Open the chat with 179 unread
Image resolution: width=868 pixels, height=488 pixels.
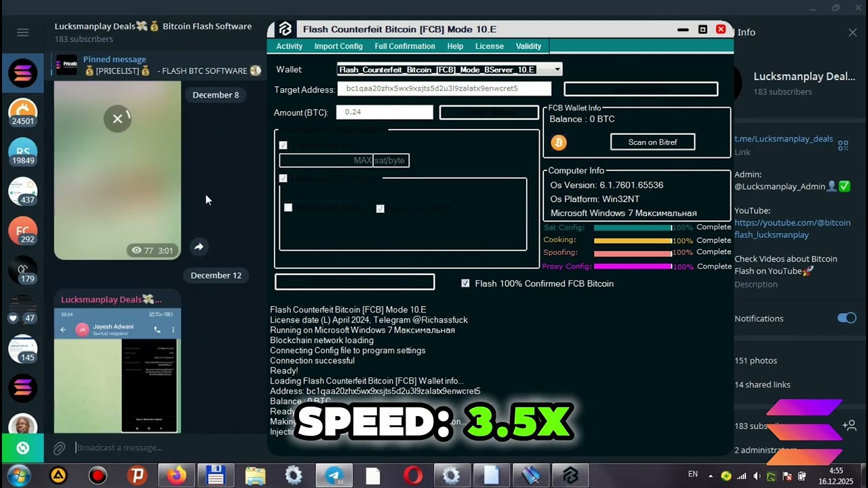click(22, 270)
